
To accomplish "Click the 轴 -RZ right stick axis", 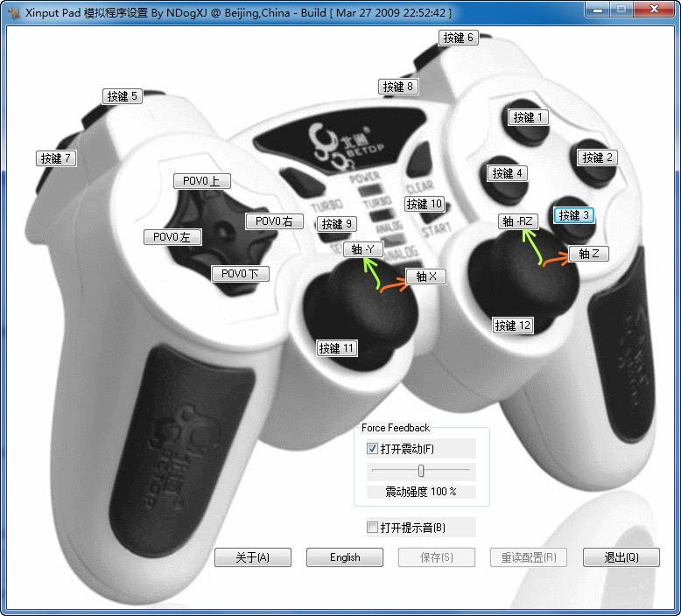I will [x=518, y=221].
